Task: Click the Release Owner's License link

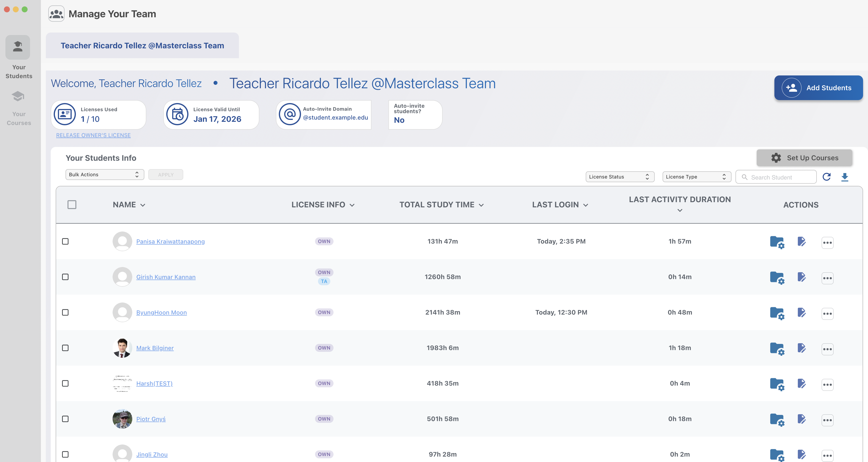Action: pyautogui.click(x=93, y=135)
